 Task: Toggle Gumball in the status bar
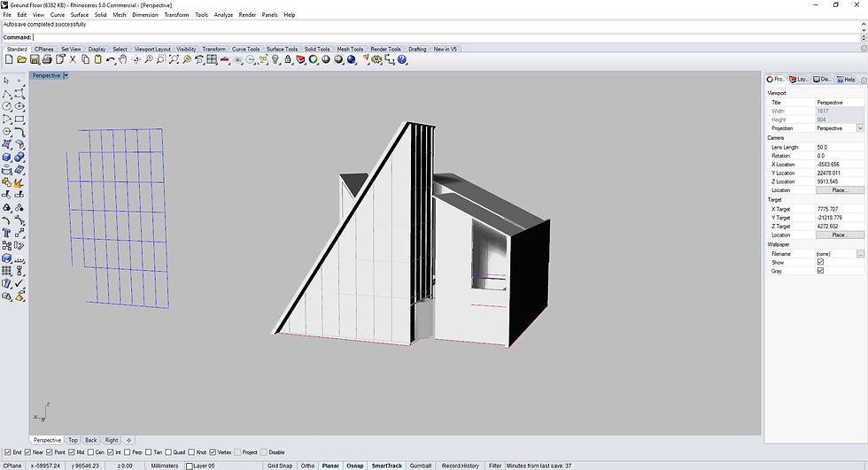[420, 466]
